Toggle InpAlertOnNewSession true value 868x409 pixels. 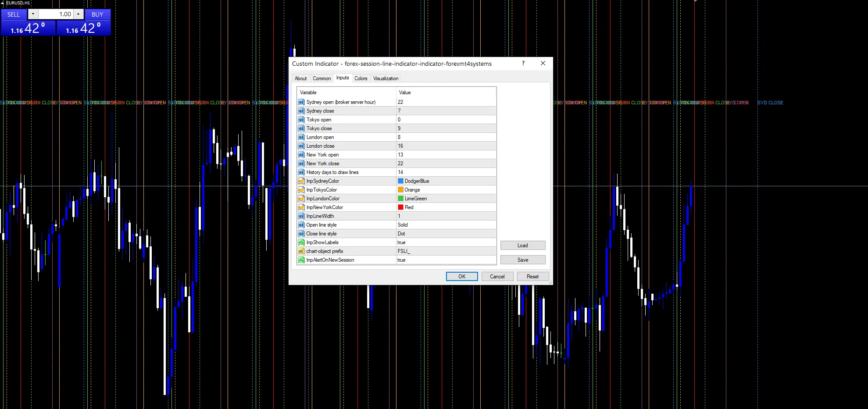(x=446, y=260)
